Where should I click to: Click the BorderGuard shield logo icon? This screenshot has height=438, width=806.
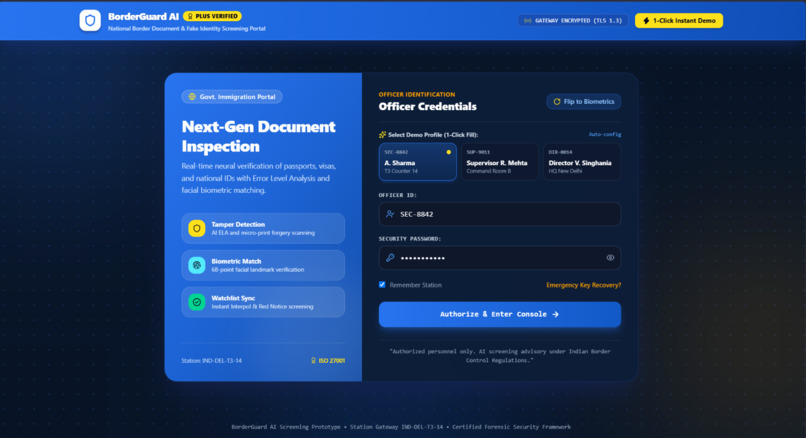[x=90, y=21]
